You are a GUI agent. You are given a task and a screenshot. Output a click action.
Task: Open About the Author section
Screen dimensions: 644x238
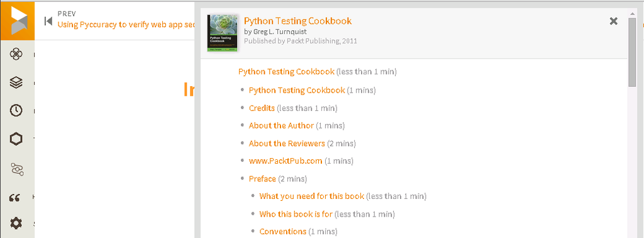point(281,125)
